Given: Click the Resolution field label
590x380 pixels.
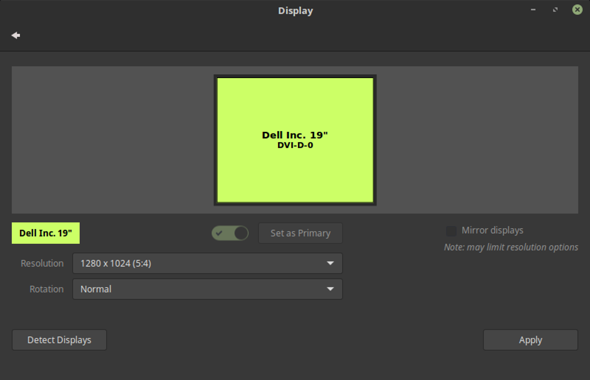Looking at the screenshot, I should click(x=42, y=263).
